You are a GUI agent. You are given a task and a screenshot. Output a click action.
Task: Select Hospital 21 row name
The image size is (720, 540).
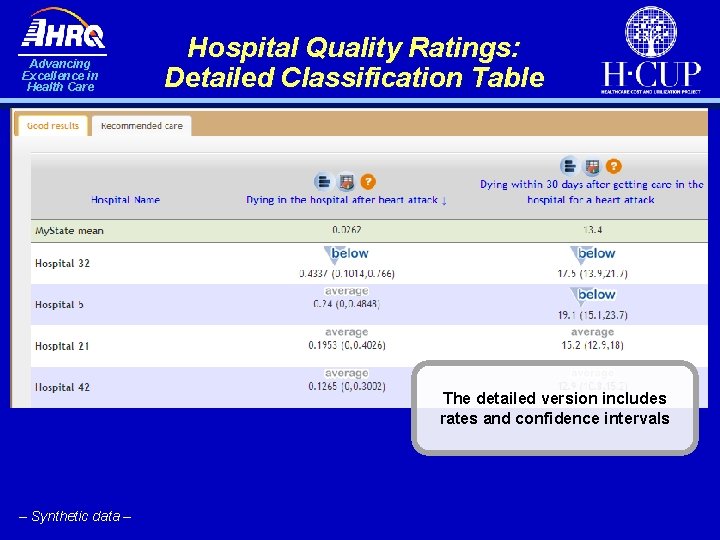click(x=62, y=346)
